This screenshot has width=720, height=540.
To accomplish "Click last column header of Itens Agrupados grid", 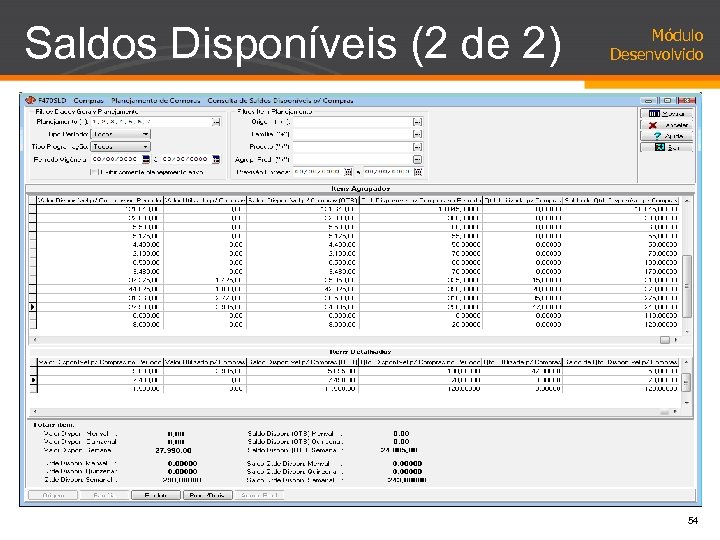I will (621, 201).
